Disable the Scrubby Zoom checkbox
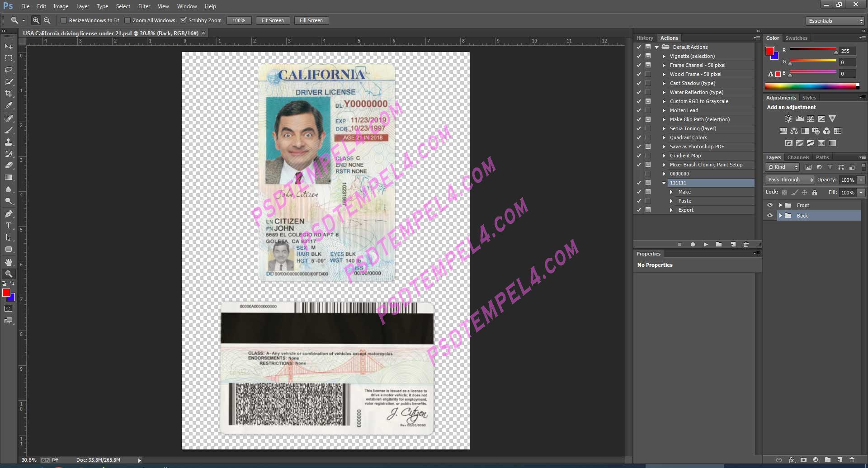Image resolution: width=868 pixels, height=468 pixels. tap(184, 20)
